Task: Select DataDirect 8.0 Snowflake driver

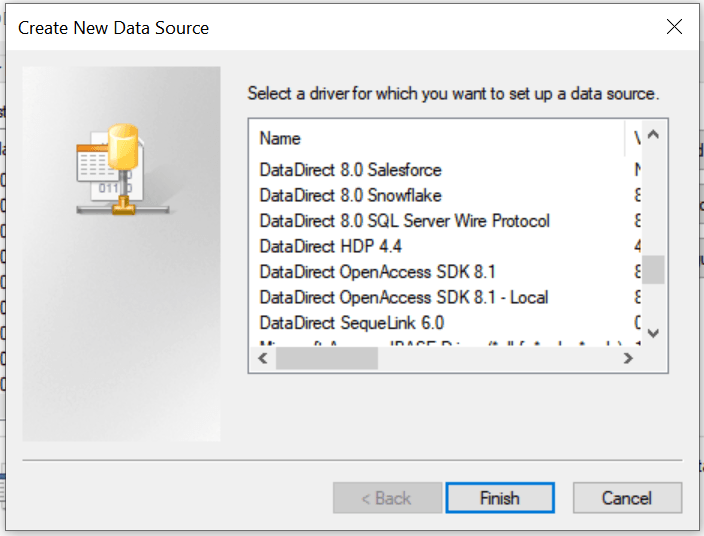Action: click(x=350, y=196)
